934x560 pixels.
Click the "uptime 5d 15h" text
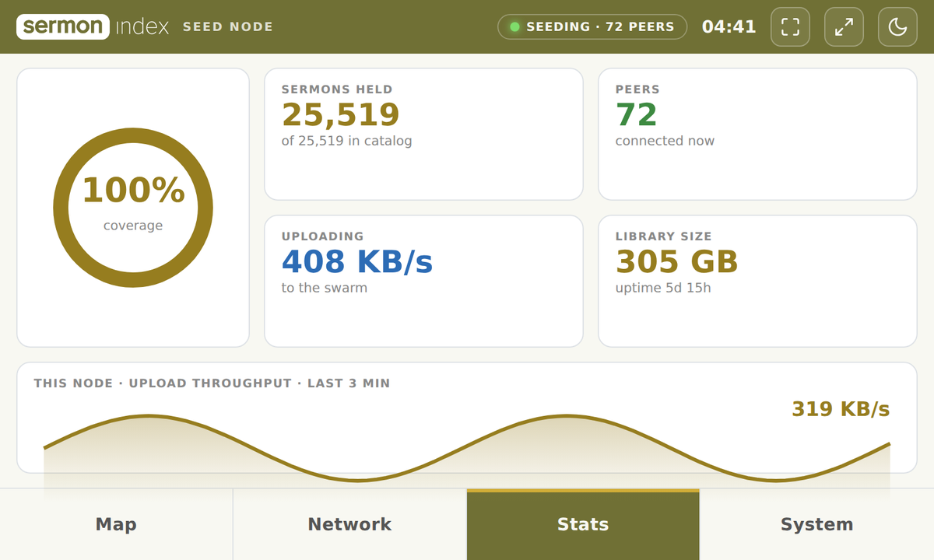(663, 288)
